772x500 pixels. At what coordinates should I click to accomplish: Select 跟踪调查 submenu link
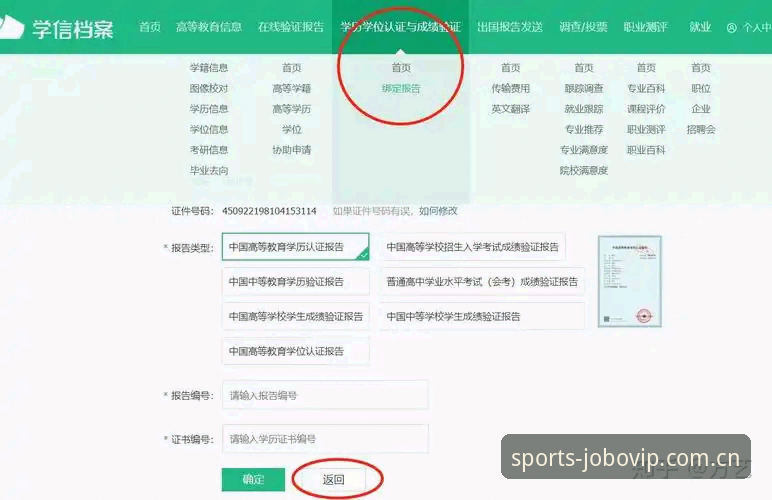[583, 89]
